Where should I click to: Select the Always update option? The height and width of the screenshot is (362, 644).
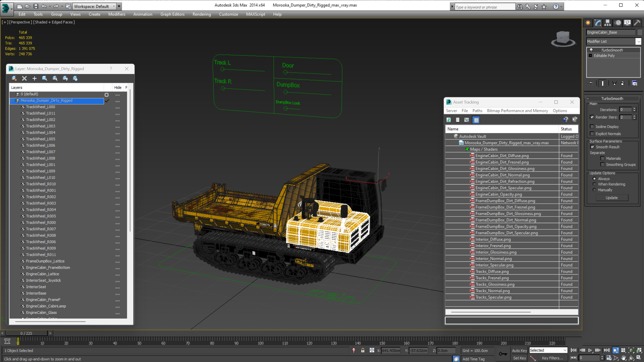pos(594,178)
